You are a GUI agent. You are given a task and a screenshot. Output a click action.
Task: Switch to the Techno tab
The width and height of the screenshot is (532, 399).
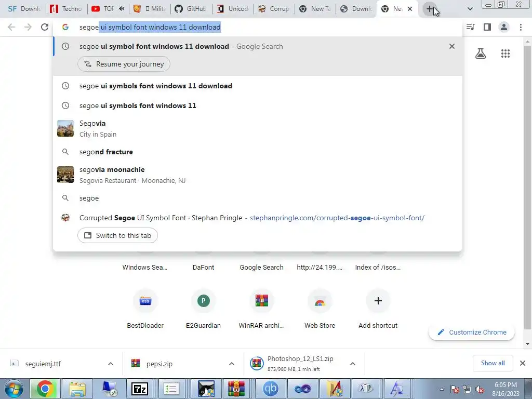point(66,9)
